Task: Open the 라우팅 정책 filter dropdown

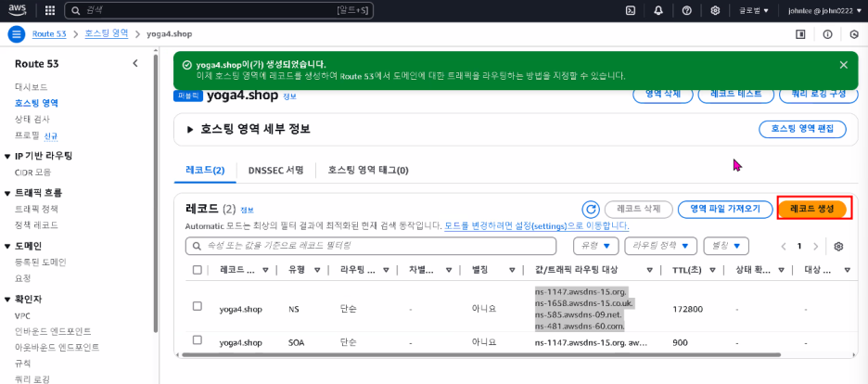Action: coord(660,246)
